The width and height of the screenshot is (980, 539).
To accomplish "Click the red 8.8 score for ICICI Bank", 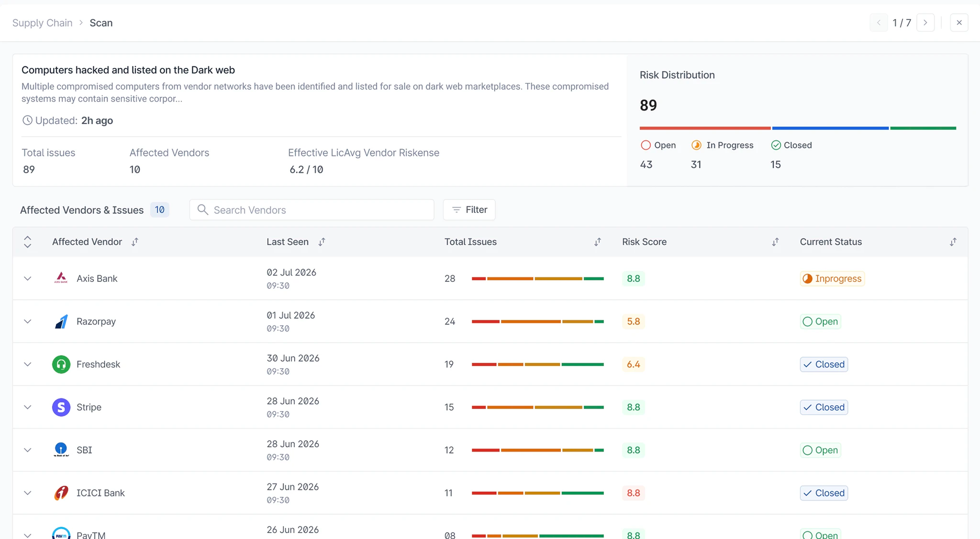I will click(633, 493).
